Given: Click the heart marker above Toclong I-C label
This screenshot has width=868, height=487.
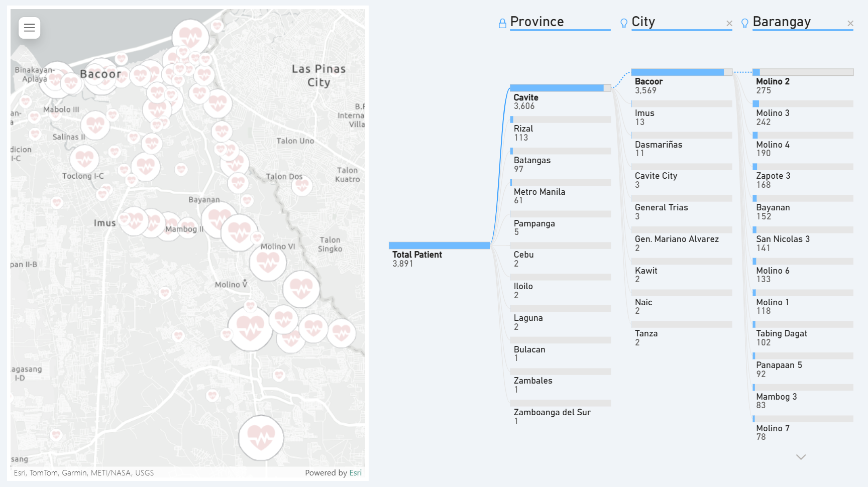Looking at the screenshot, I should (84, 159).
